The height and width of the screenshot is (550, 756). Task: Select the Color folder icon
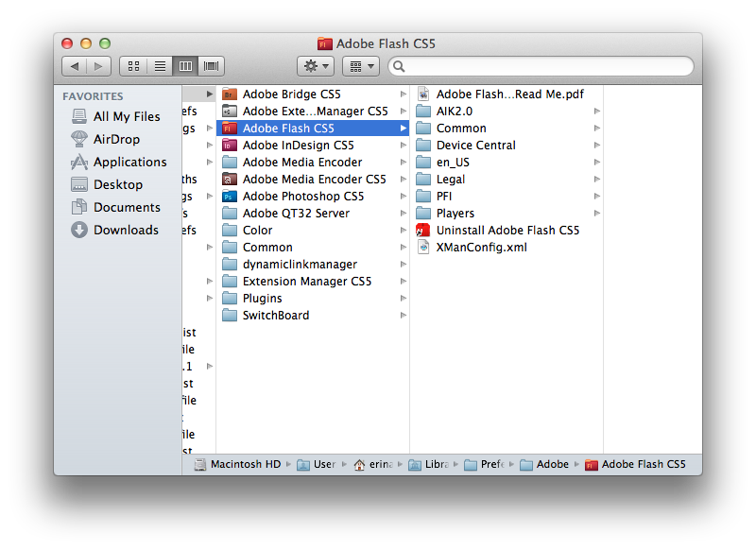click(x=230, y=231)
